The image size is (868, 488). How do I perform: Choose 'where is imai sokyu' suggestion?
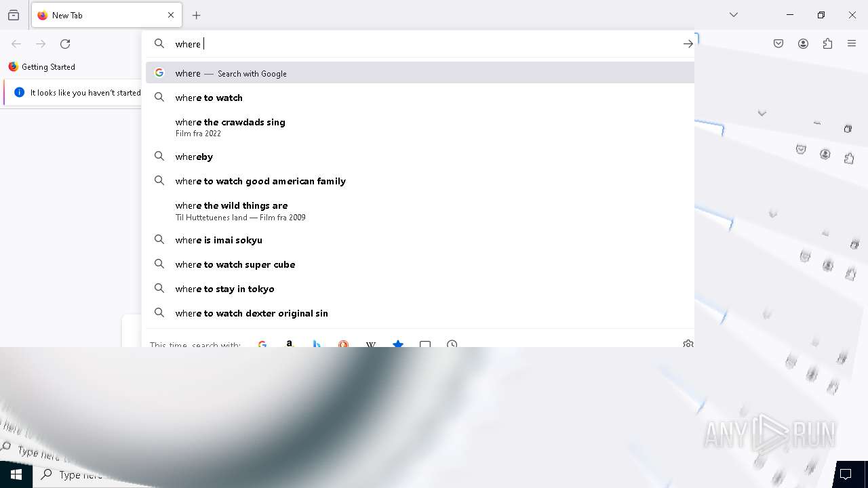pyautogui.click(x=420, y=240)
